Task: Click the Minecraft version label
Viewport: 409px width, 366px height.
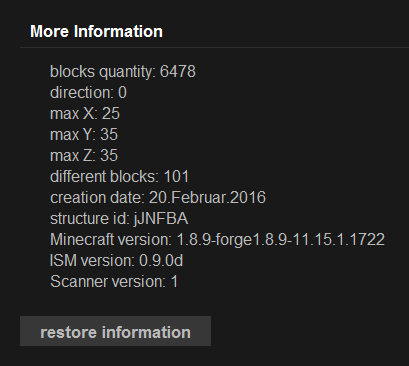Action: tap(111, 239)
